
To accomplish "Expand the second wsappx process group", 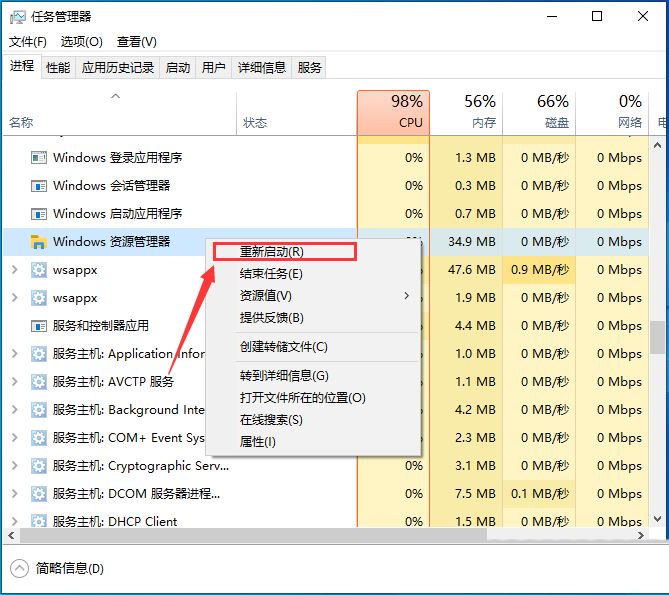I will tap(15, 298).
